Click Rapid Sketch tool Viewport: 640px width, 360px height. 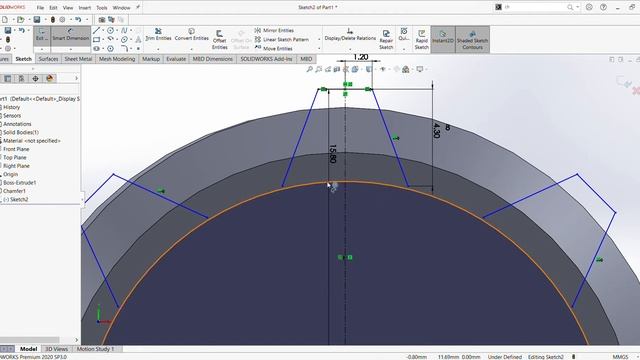pos(422,40)
